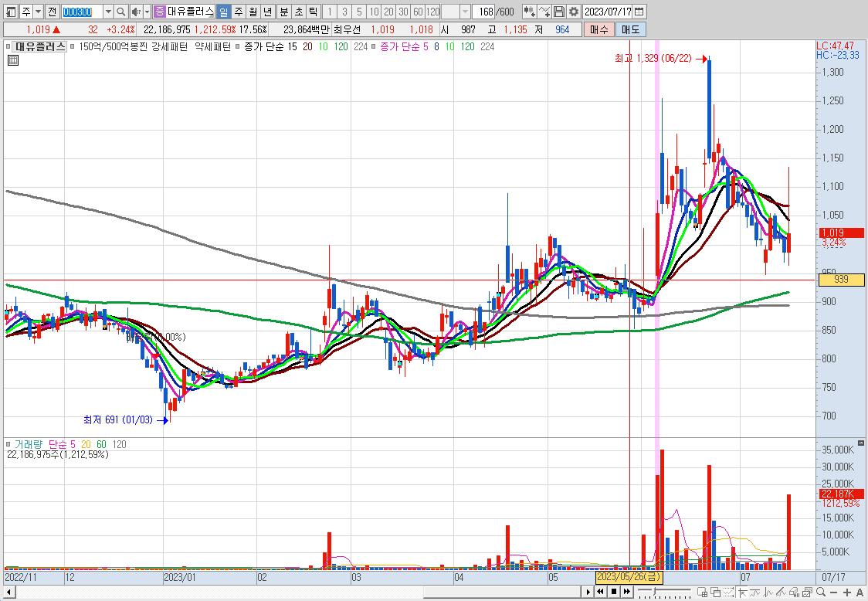Click the chart layout icon at top-left
Image resolution: width=868 pixels, height=601 pixels.
click(x=11, y=11)
